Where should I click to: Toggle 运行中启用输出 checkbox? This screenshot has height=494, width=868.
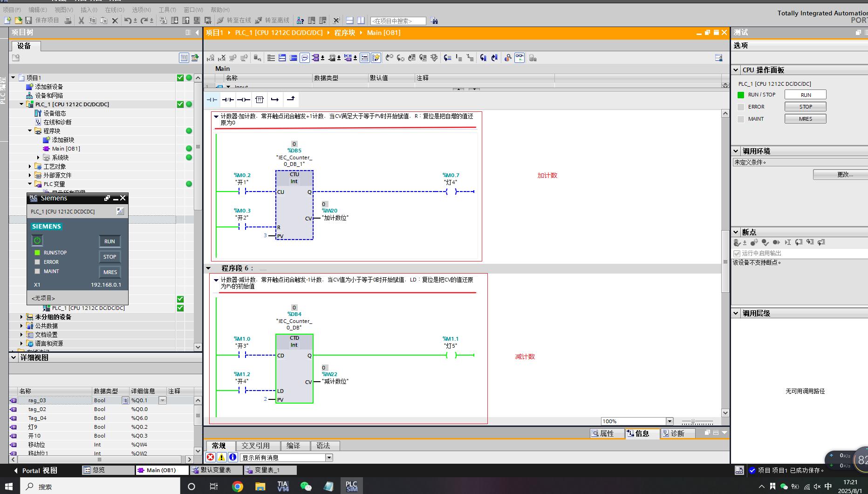tap(737, 254)
